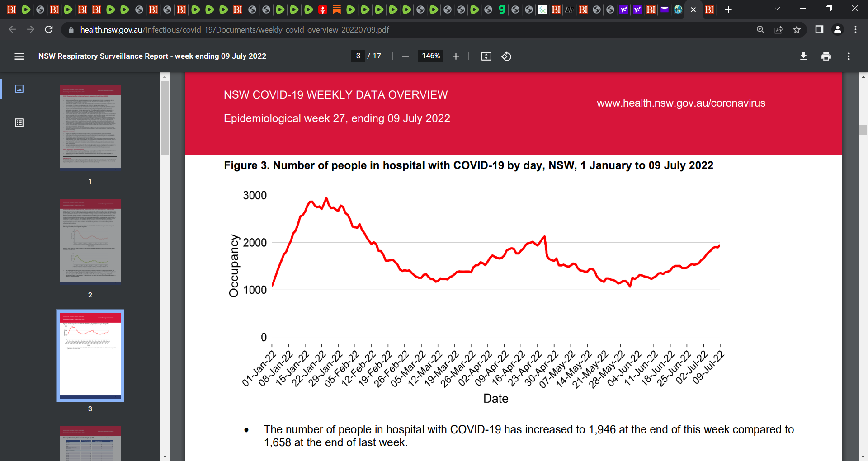
Task: Open Chrome customize and control menu
Action: pos(855,30)
